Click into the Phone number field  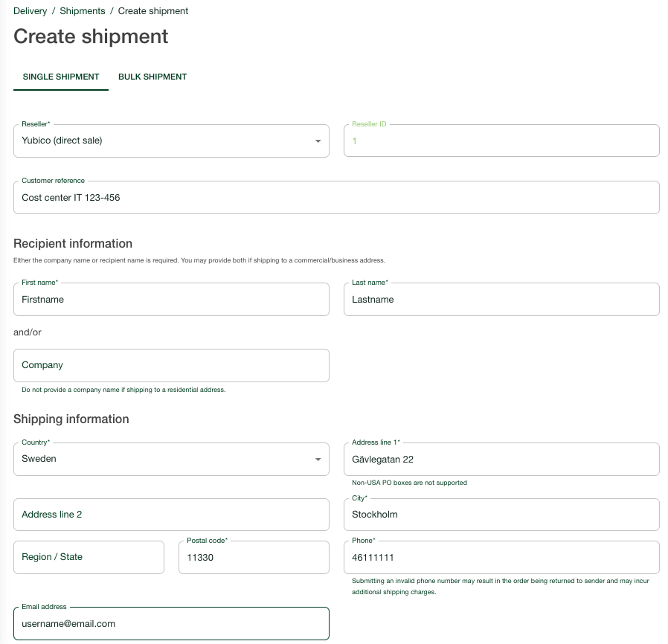click(x=501, y=557)
